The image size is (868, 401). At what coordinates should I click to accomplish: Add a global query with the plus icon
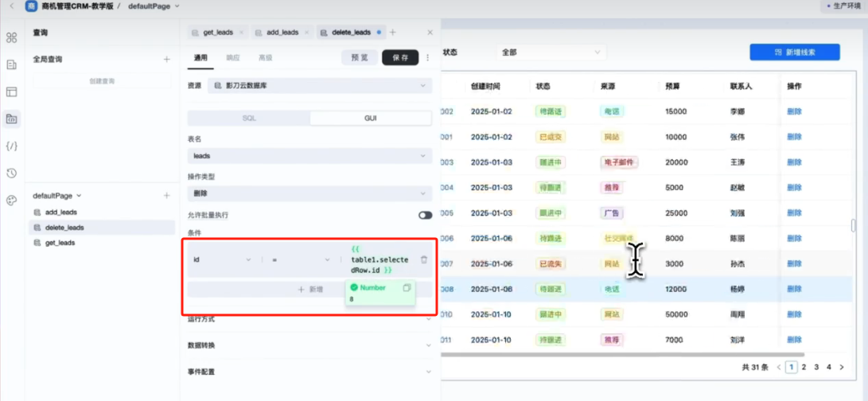point(166,60)
